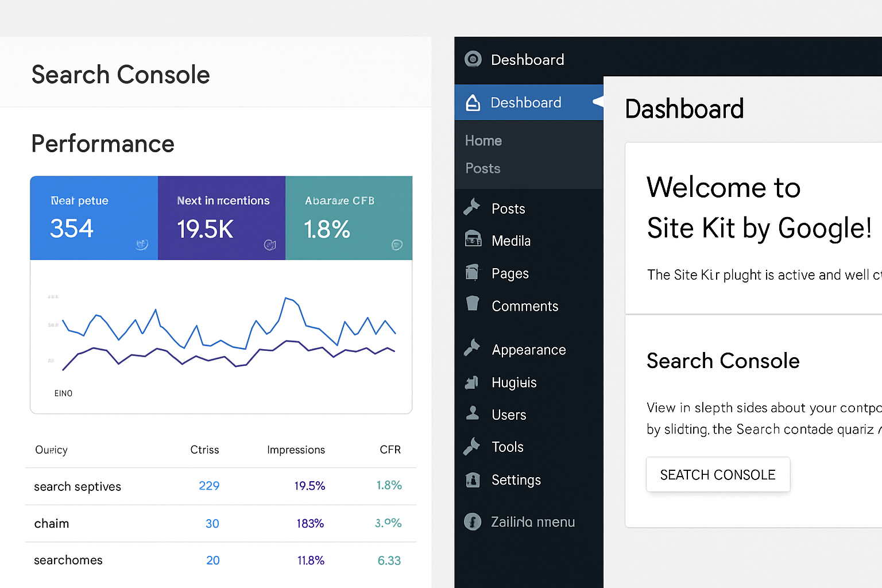Open the Comments bubble icon
This screenshot has height=588, width=882.
472,304
